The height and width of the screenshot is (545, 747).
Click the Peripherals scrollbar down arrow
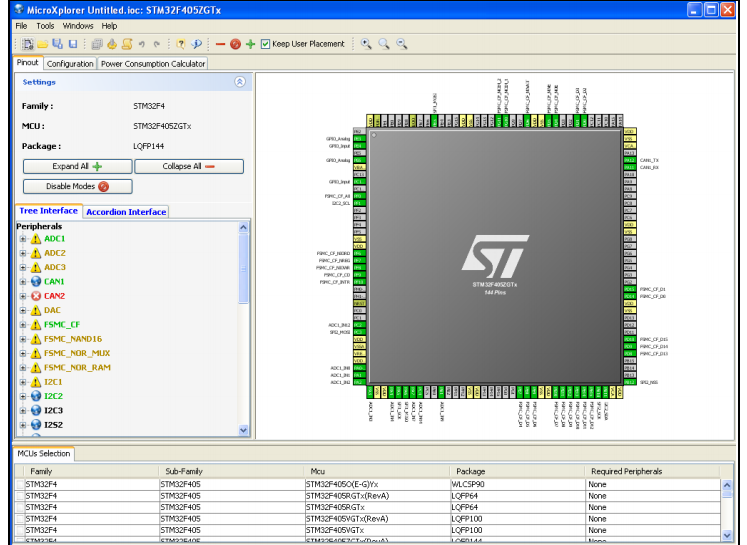tap(243, 430)
